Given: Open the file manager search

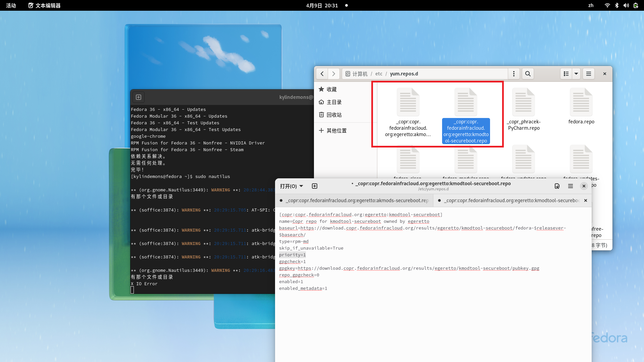Looking at the screenshot, I should point(528,74).
